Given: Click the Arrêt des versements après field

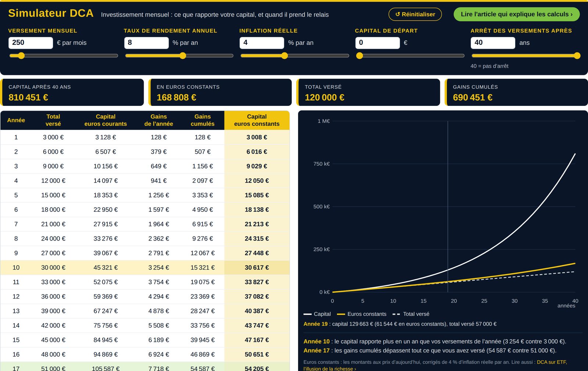Looking at the screenshot, I should click(493, 43).
